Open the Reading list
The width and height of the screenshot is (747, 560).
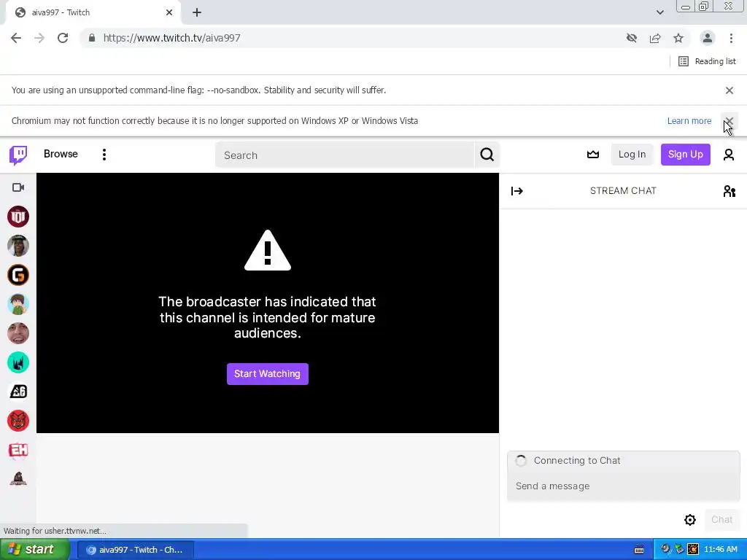(x=707, y=61)
